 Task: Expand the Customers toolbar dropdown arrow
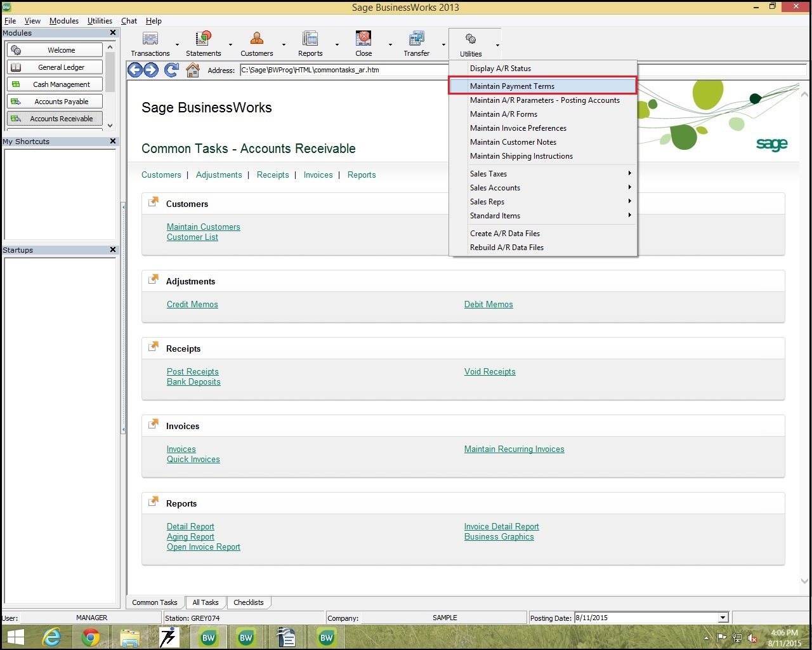pyautogui.click(x=284, y=45)
